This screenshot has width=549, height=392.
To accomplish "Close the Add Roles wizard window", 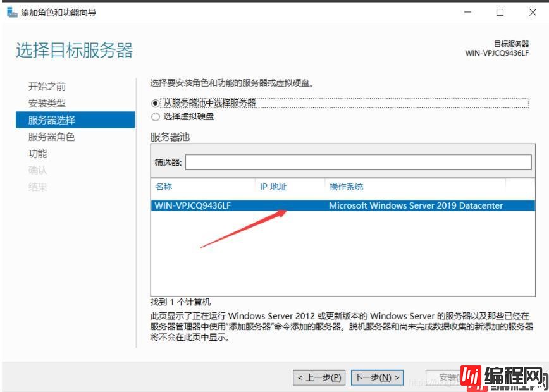I will coord(532,13).
